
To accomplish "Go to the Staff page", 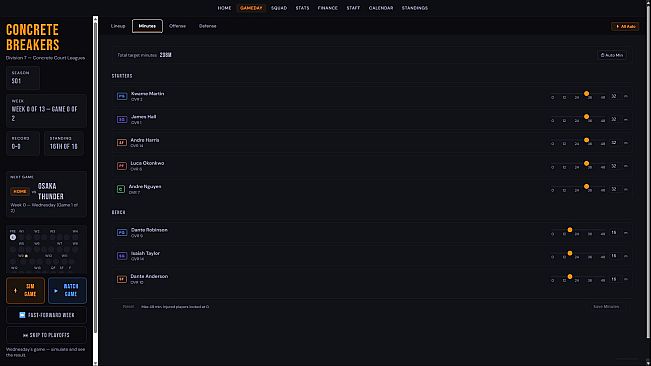I will [353, 8].
